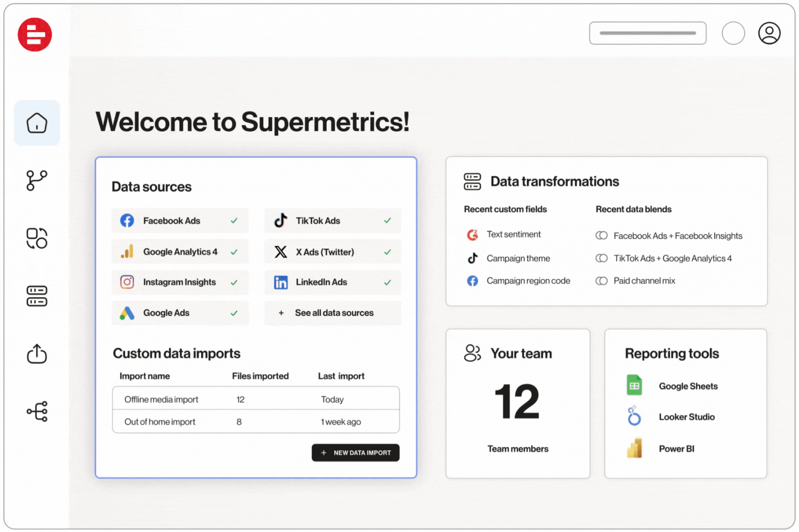Toggle the LinkedIn Ads checkmark
Image resolution: width=799 pixels, height=532 pixels.
point(387,283)
